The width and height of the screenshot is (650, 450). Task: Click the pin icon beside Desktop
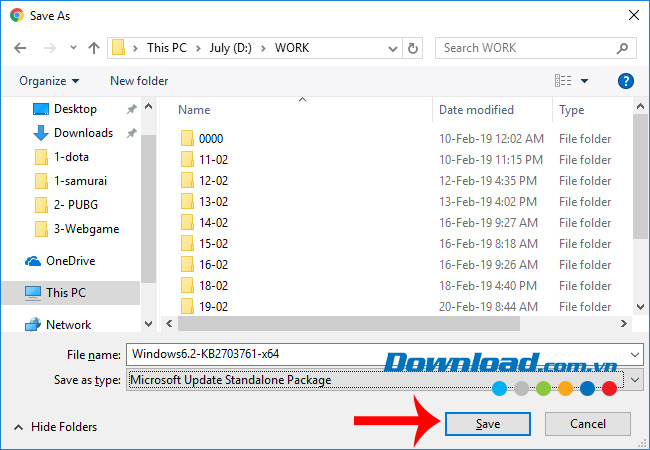[x=131, y=109]
